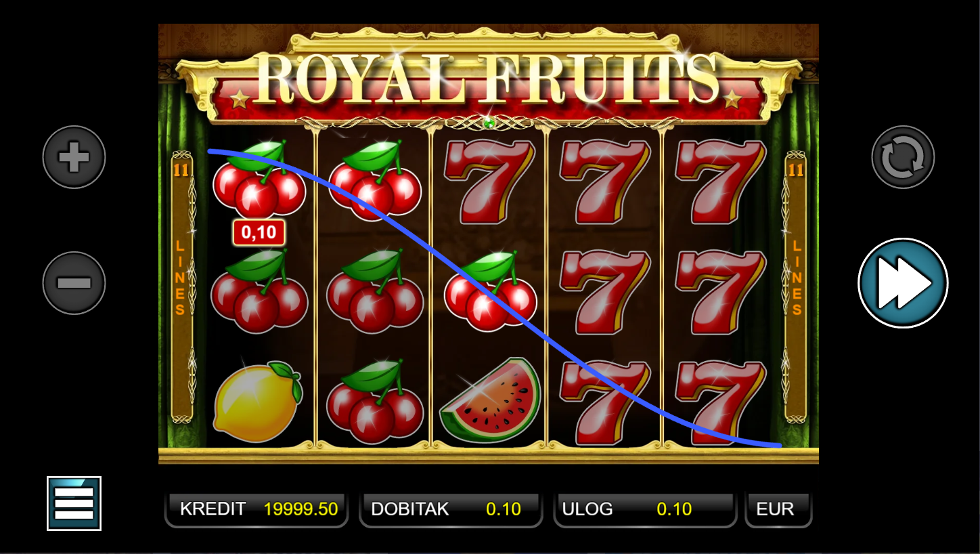Image resolution: width=980 pixels, height=554 pixels.
Task: Click the lemon symbol
Action: [x=257, y=401]
